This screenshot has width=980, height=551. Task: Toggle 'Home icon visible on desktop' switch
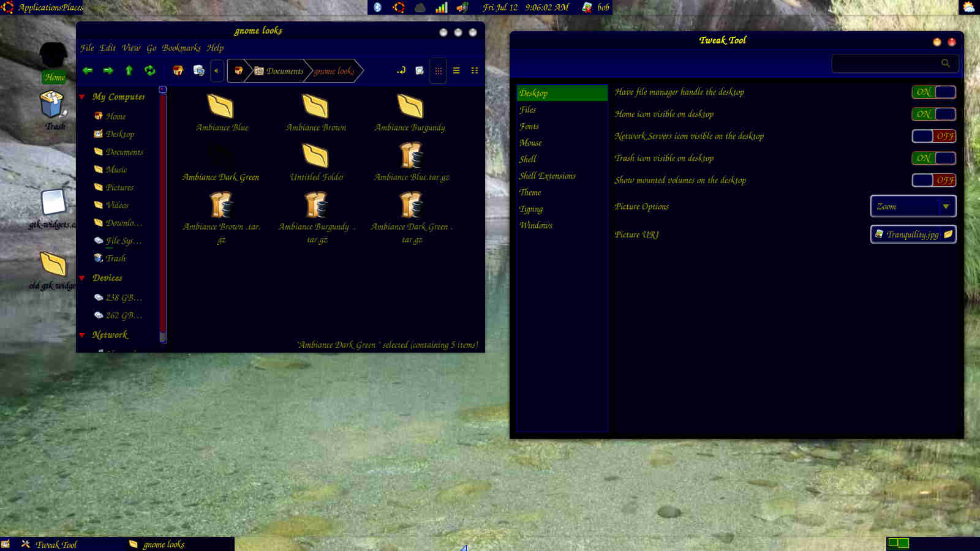coord(933,114)
